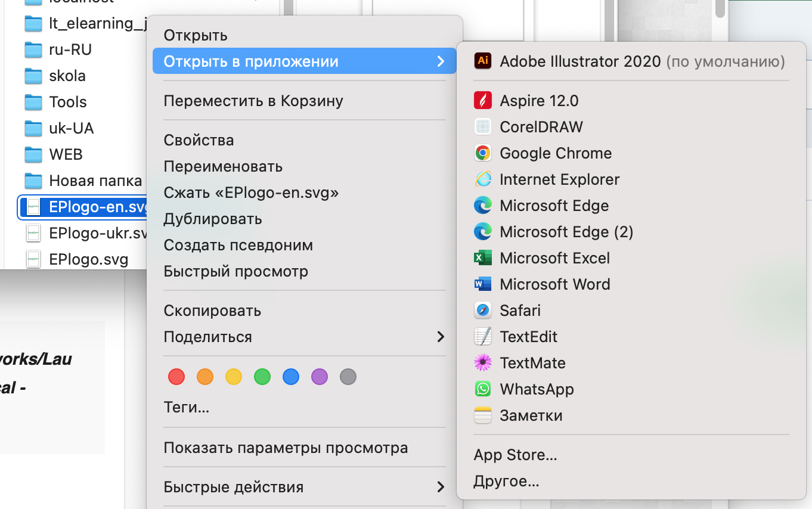Select the ru-RU folder icon
The width and height of the screenshot is (812, 509).
pyautogui.click(x=33, y=49)
